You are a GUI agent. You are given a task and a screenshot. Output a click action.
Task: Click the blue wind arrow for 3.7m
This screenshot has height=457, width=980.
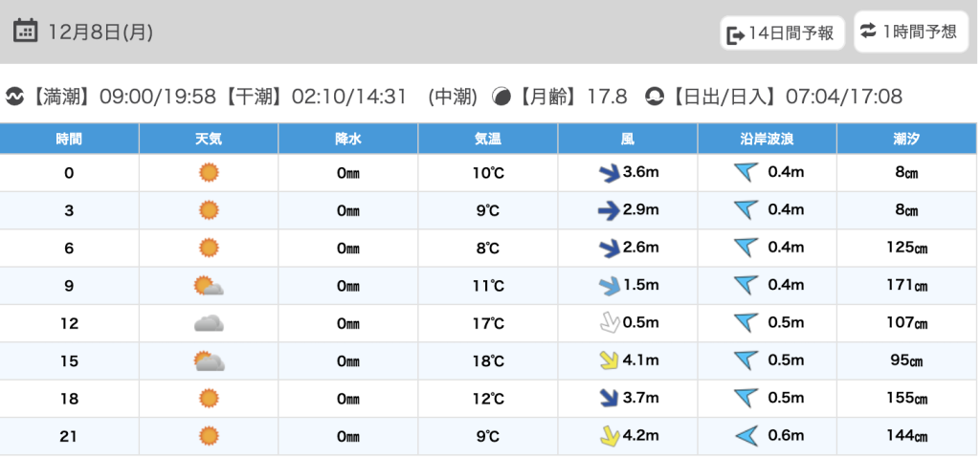[x=609, y=398]
